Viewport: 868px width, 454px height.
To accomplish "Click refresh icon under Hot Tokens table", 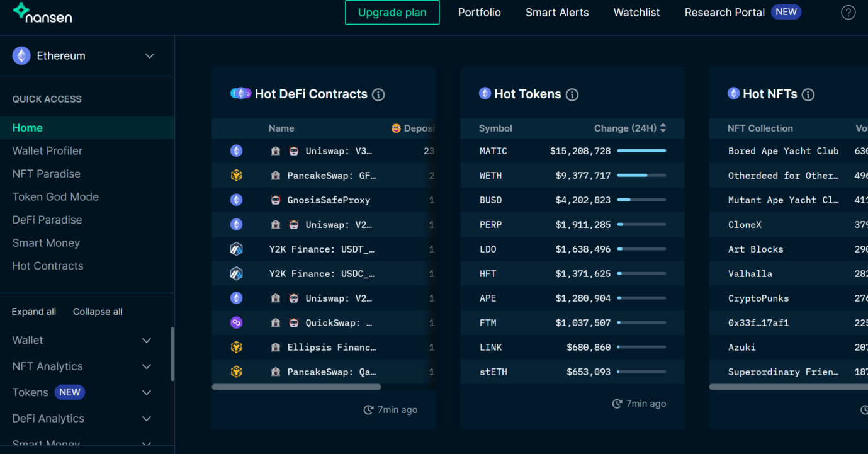I will (x=617, y=404).
